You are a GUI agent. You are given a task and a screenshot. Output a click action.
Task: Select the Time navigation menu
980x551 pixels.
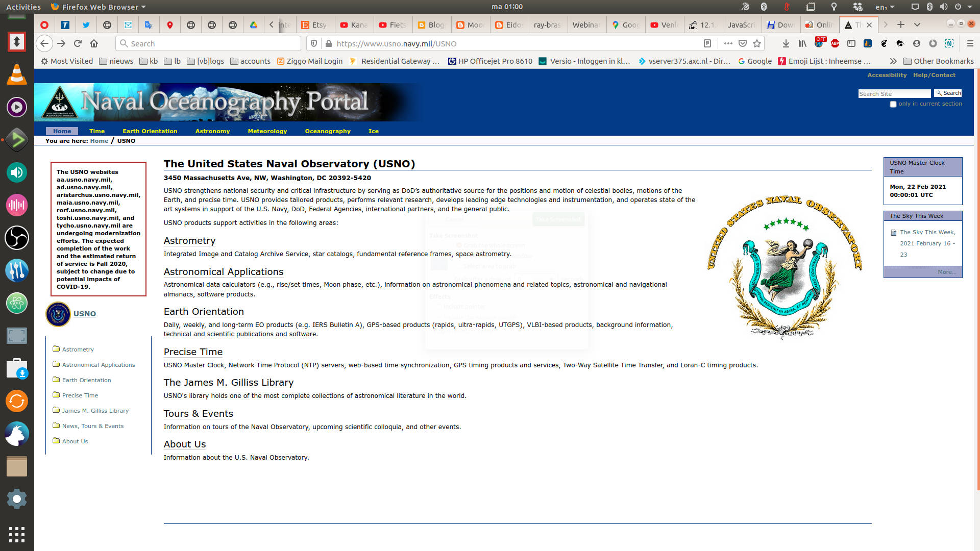point(97,131)
